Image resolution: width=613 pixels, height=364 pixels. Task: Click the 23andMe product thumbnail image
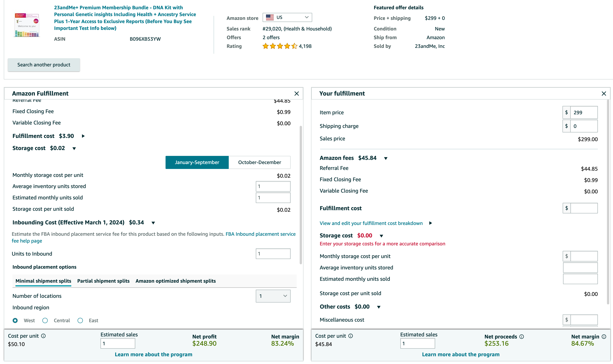click(27, 25)
